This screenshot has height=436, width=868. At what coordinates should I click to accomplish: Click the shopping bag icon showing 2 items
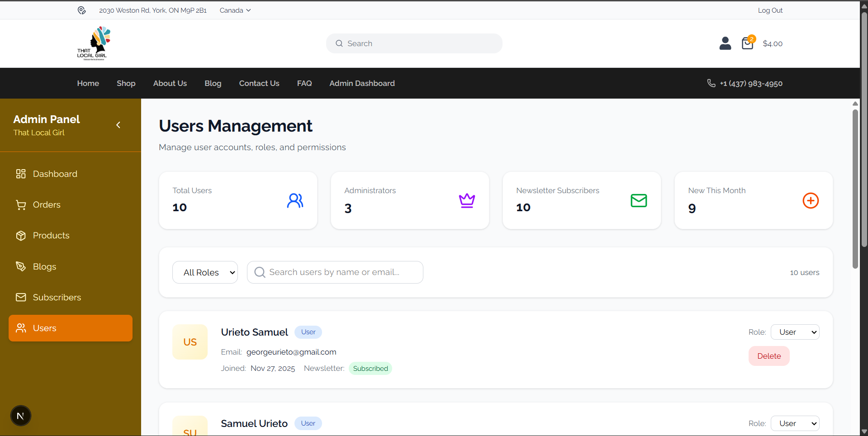[x=747, y=43]
